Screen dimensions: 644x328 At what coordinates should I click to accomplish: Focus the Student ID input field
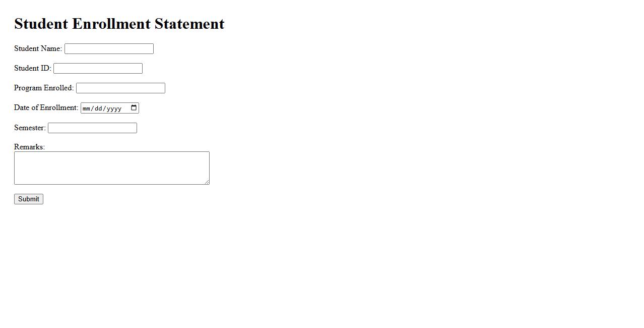(98, 69)
